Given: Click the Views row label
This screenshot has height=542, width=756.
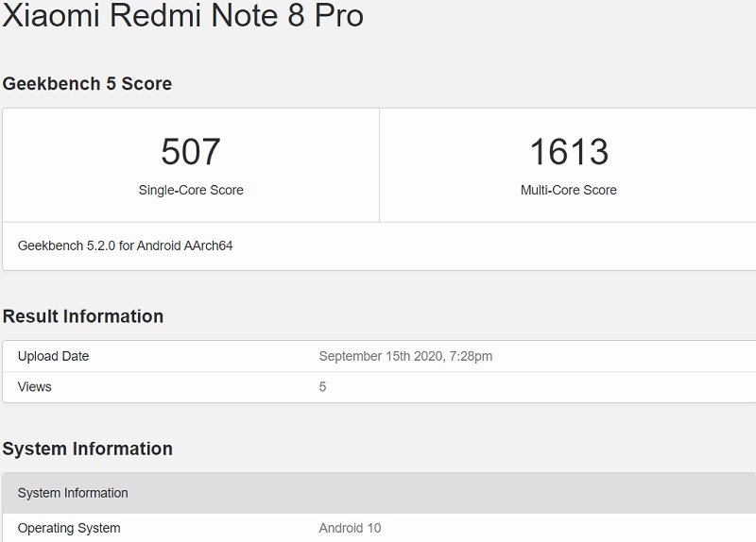Looking at the screenshot, I should (x=35, y=387).
